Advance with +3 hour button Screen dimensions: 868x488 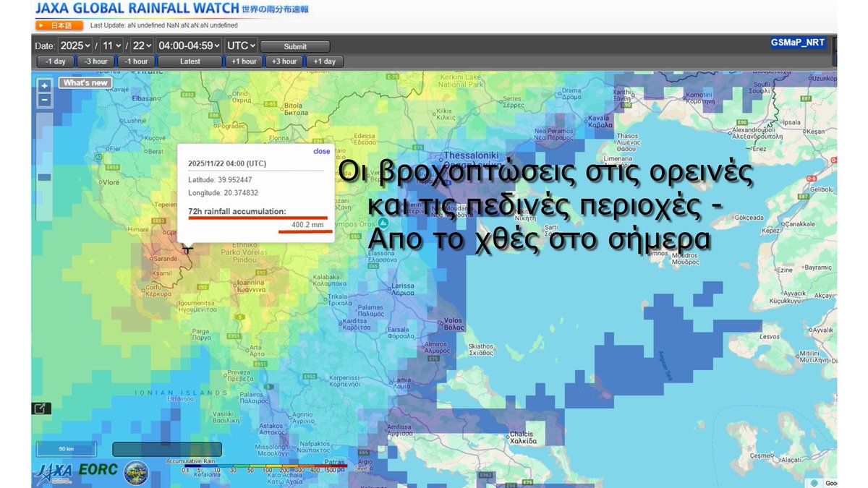284,61
